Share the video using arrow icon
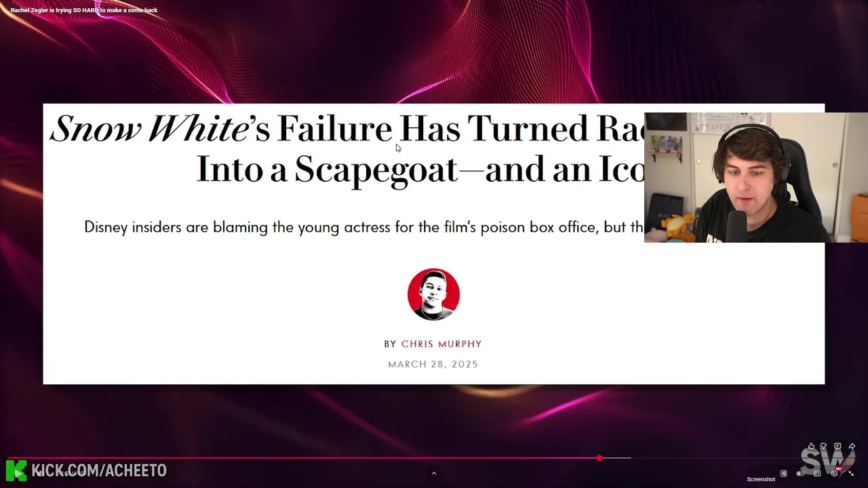Screen dimensions: 868x488 pyautogui.click(x=852, y=446)
